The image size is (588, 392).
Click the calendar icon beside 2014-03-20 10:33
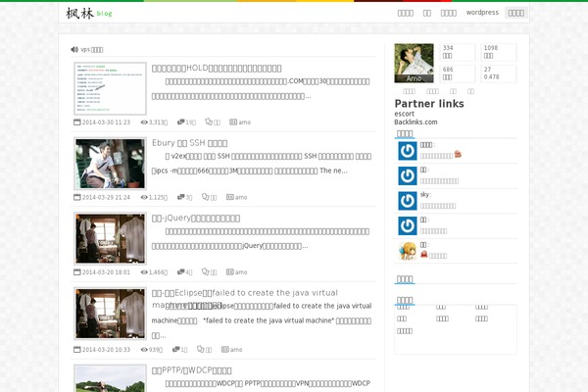[x=76, y=349]
